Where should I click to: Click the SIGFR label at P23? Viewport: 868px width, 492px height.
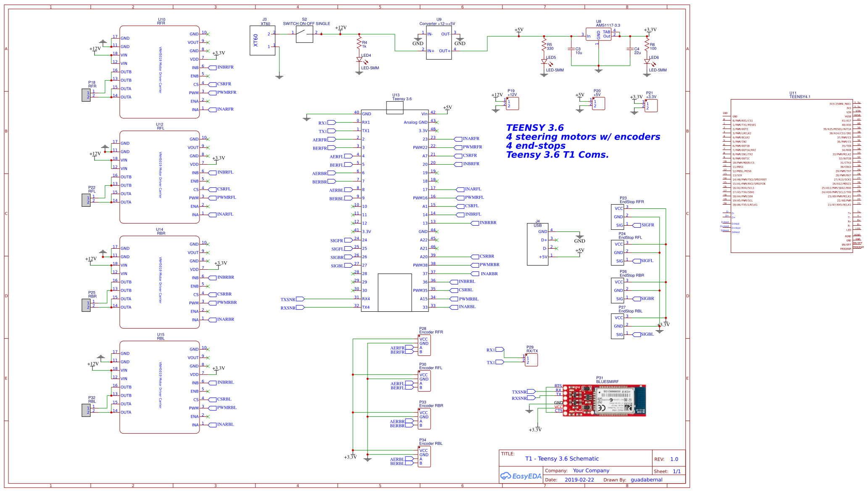[x=648, y=225]
